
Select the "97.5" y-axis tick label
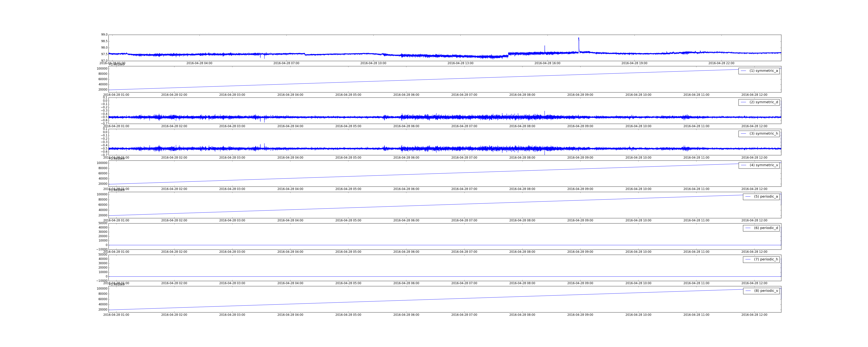coord(104,54)
